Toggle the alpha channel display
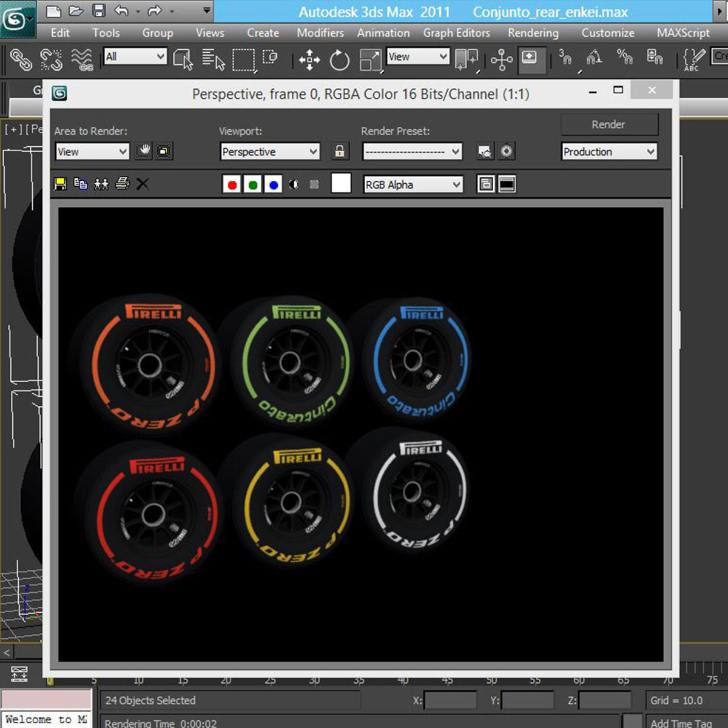Image resolution: width=728 pixels, height=728 pixels. point(294,184)
